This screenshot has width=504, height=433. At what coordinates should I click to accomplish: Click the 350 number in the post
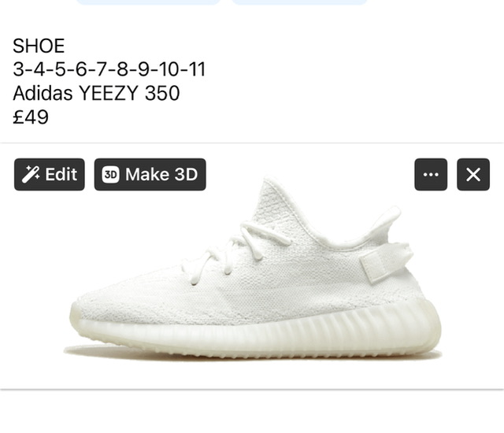[162, 93]
